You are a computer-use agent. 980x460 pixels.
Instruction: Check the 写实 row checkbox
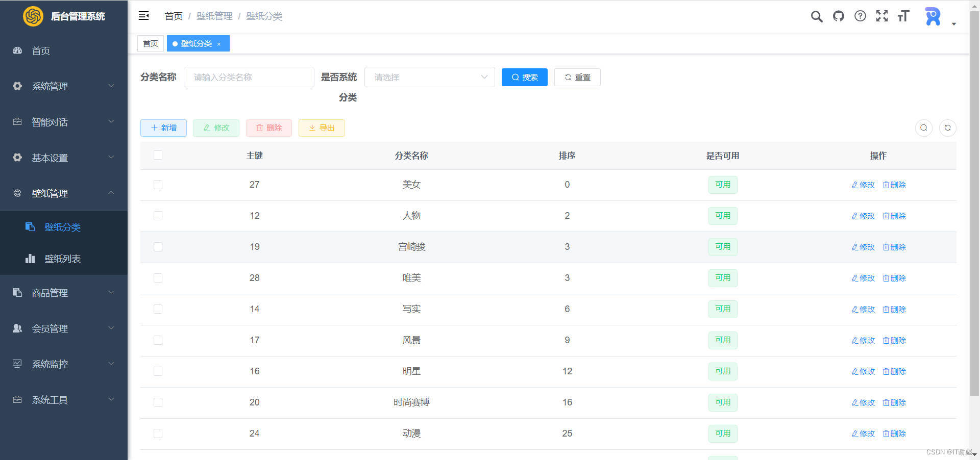[158, 309]
